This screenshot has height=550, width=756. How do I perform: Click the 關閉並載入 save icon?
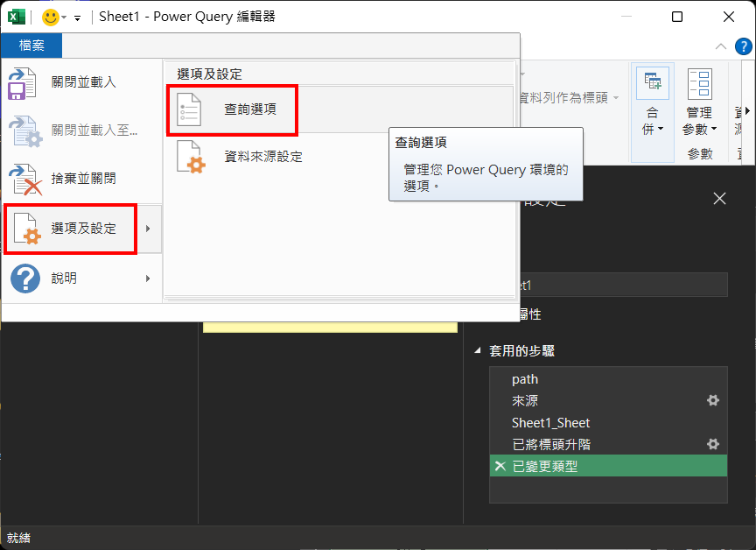(23, 83)
